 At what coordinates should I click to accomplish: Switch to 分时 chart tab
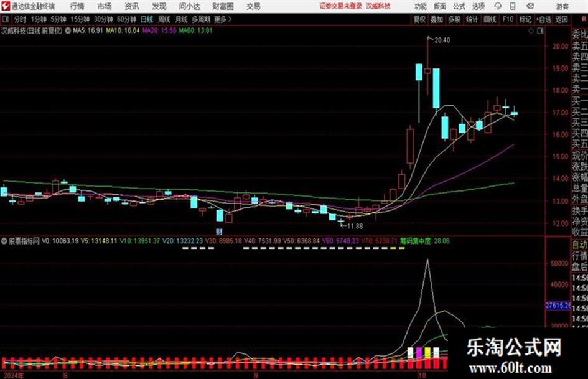[x=20, y=19]
